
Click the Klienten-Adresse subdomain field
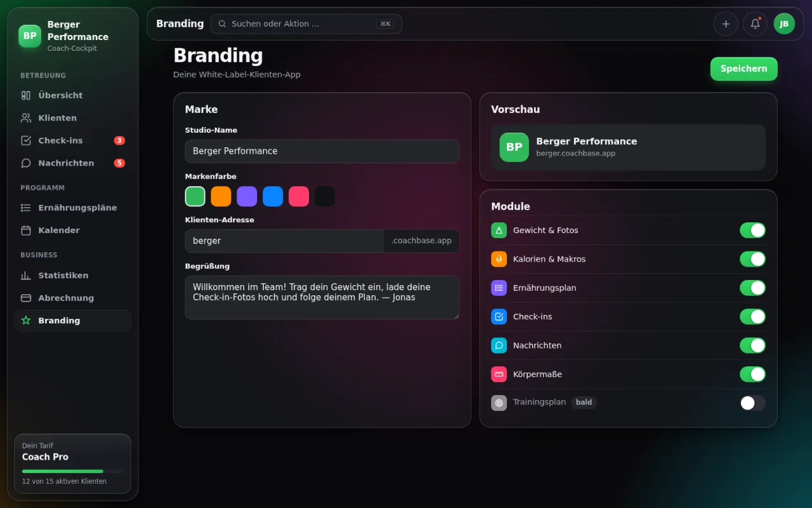[x=284, y=241]
